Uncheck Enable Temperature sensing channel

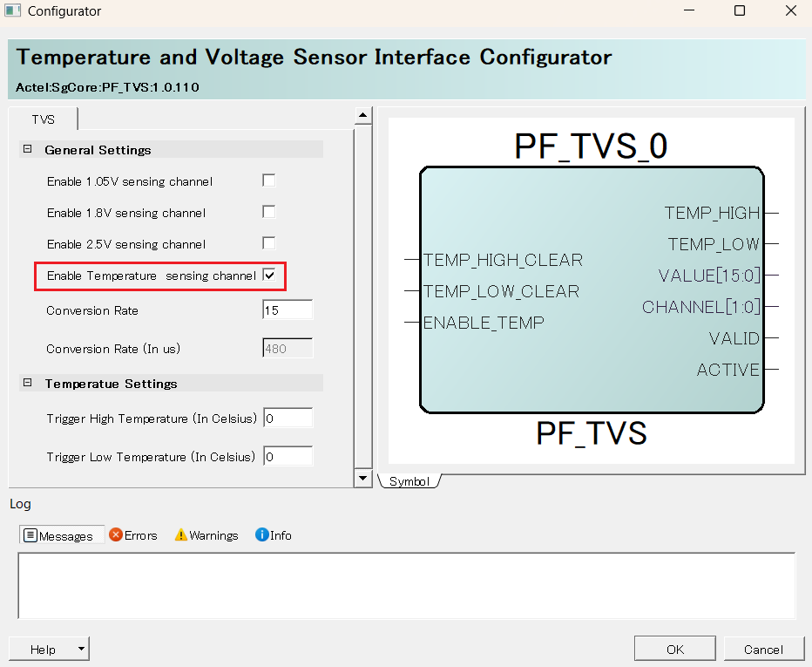[x=269, y=276]
